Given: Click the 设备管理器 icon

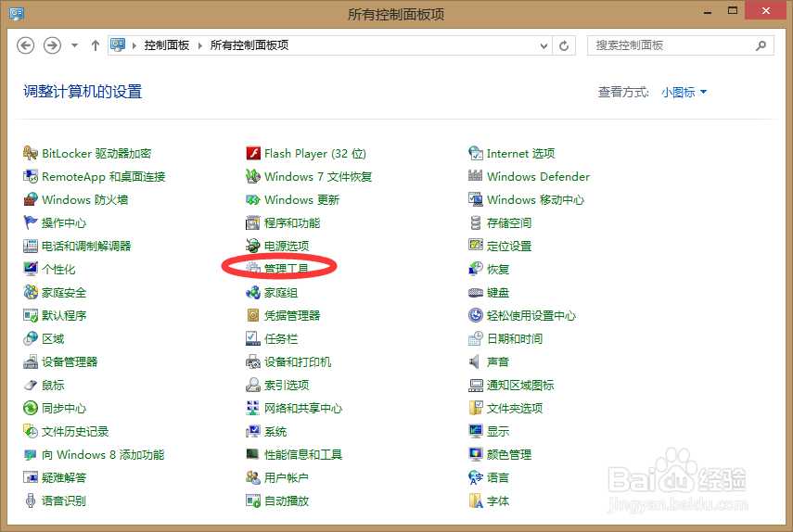Looking at the screenshot, I should tap(31, 361).
